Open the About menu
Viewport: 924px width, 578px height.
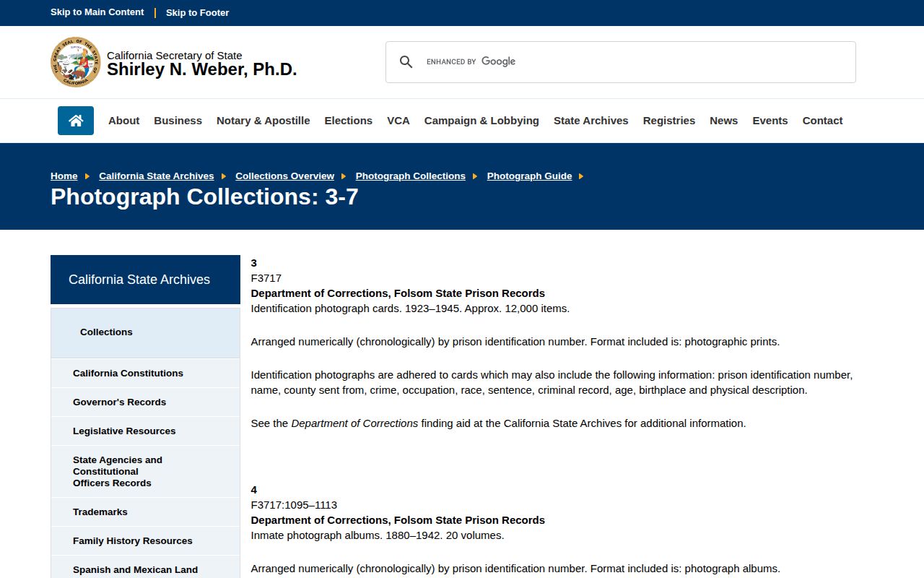[123, 121]
